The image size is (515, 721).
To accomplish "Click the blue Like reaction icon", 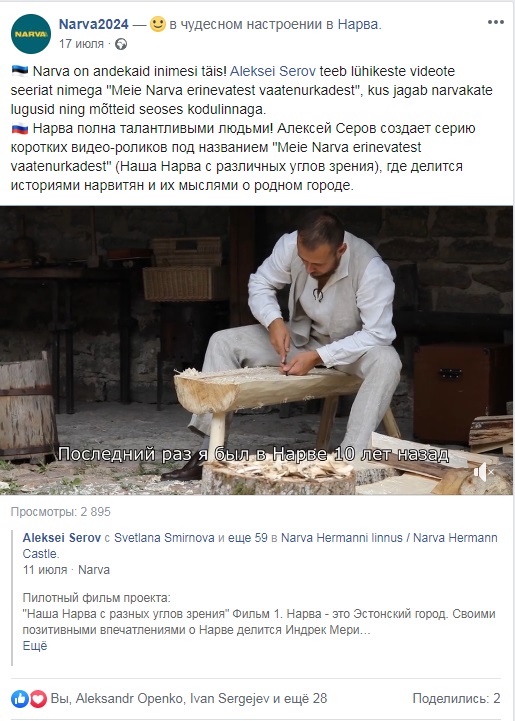I will click(20, 699).
